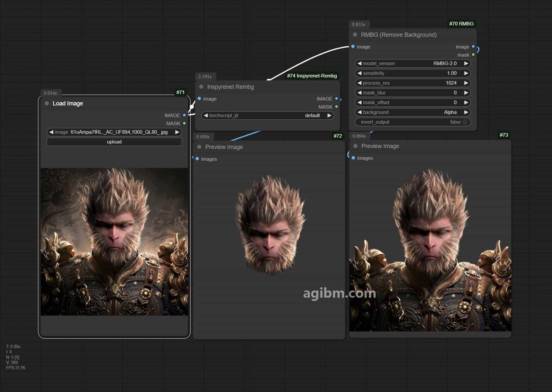552x392 pixels.
Task: Click the #74 Inspyrenet-Rembg badge
Action: click(x=312, y=76)
